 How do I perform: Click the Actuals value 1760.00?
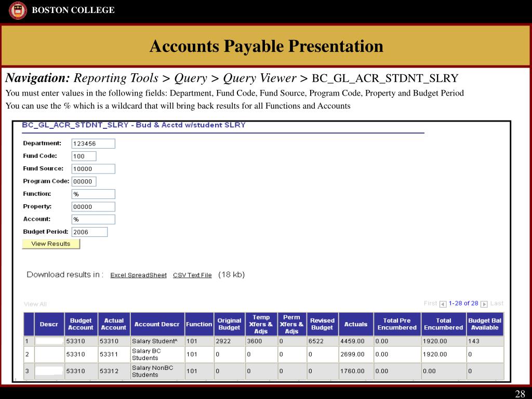(353, 371)
